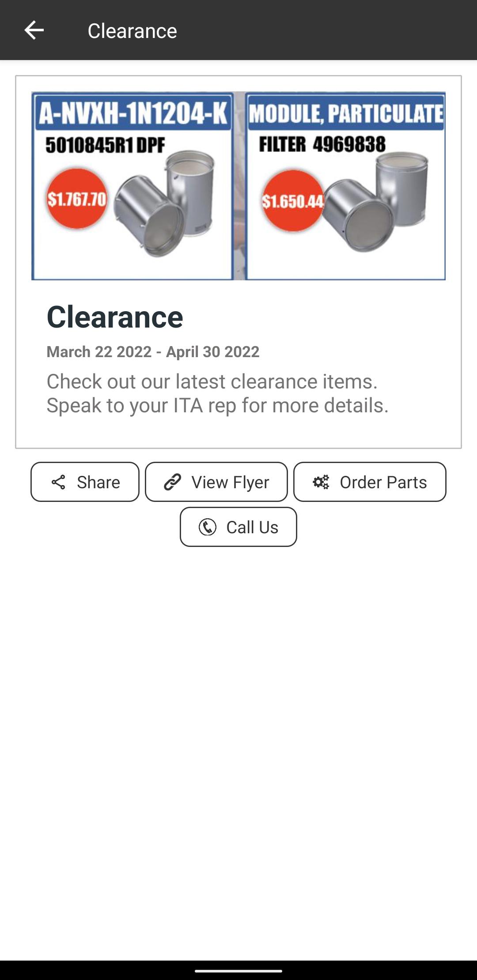Tap the gears icon on Order Parts

tap(321, 482)
